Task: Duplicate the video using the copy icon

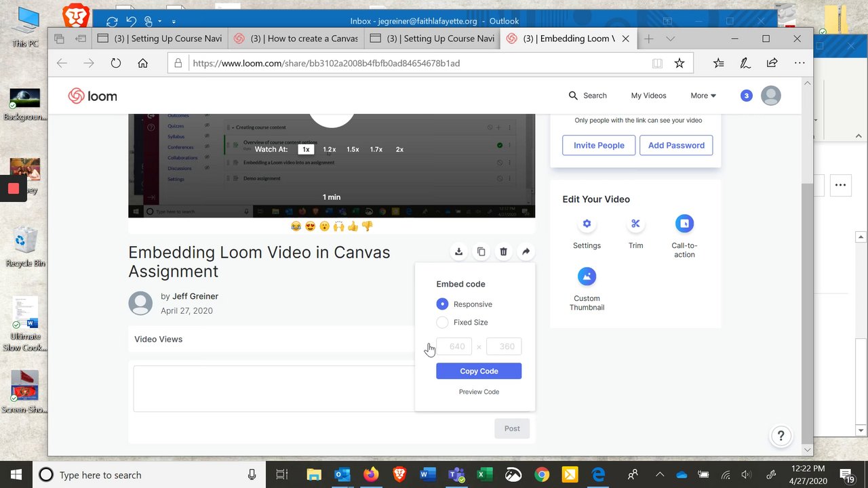Action: (x=481, y=251)
